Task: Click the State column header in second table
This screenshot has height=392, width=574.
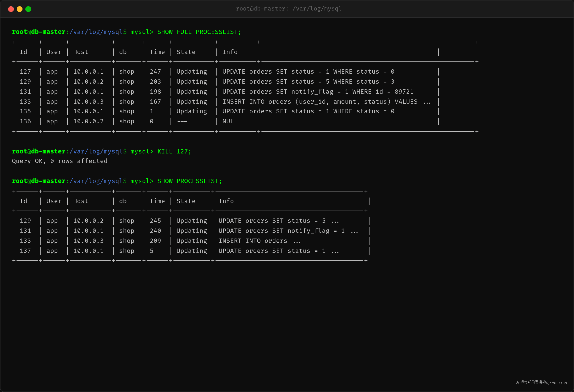Action: (186, 201)
